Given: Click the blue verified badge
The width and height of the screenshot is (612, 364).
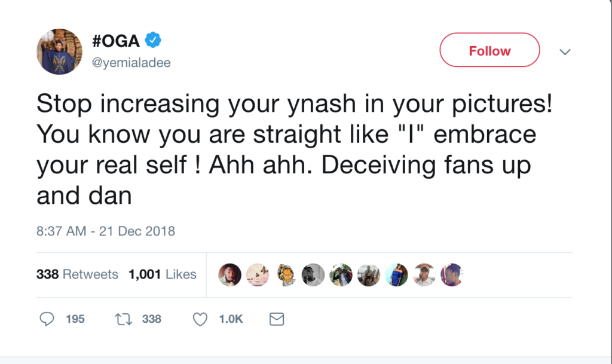Looking at the screenshot, I should tap(154, 40).
